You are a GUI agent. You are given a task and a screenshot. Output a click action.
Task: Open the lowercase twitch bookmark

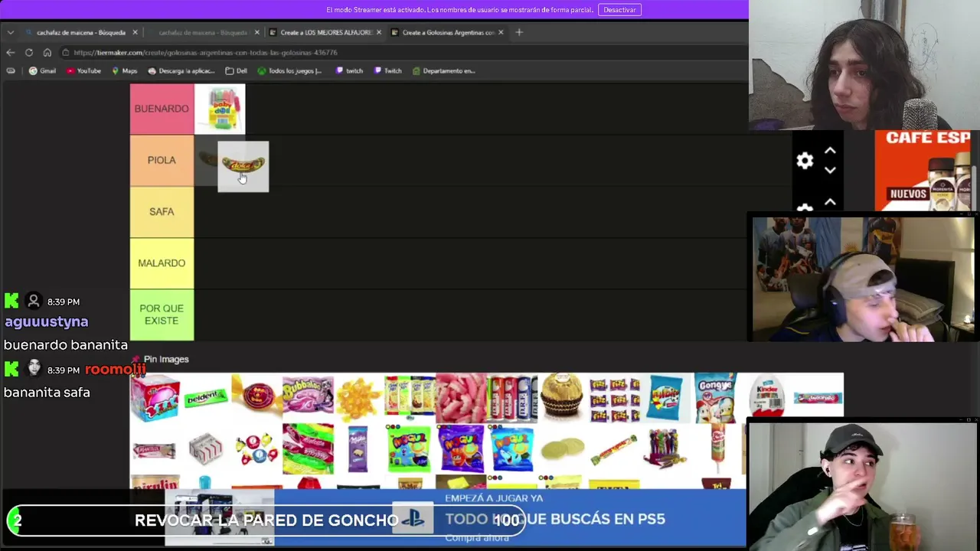348,70
